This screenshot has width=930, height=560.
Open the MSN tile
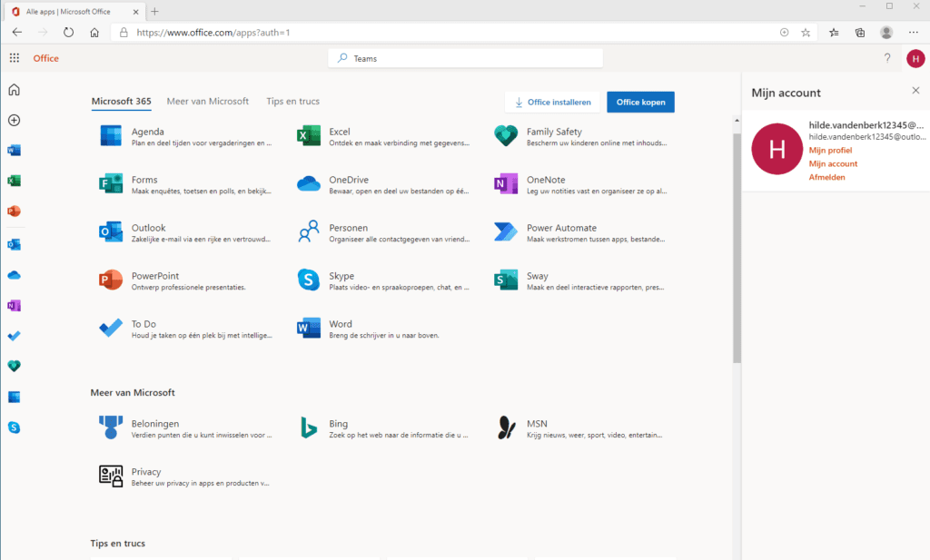pyautogui.click(x=580, y=427)
